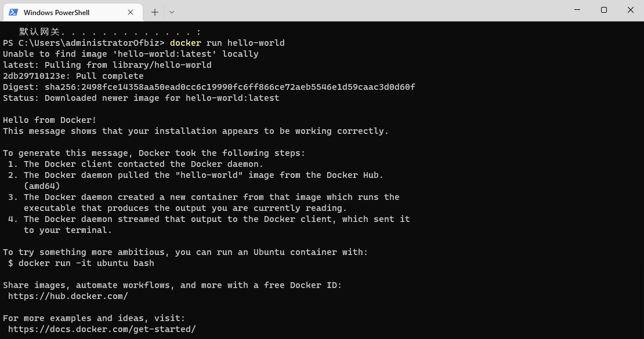Viewport: 644px width, 339px height.
Task: Click the 'Hello from Docker!' line
Action: pyautogui.click(x=50, y=120)
